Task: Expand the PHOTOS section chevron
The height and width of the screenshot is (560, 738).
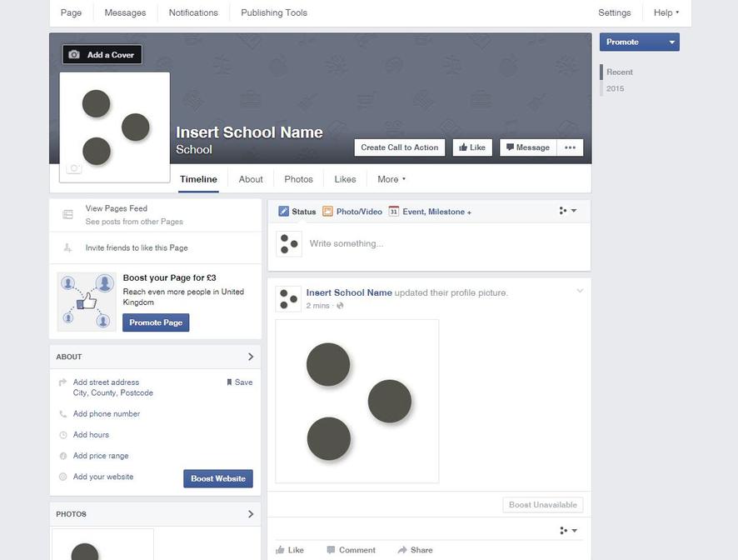Action: [x=251, y=514]
